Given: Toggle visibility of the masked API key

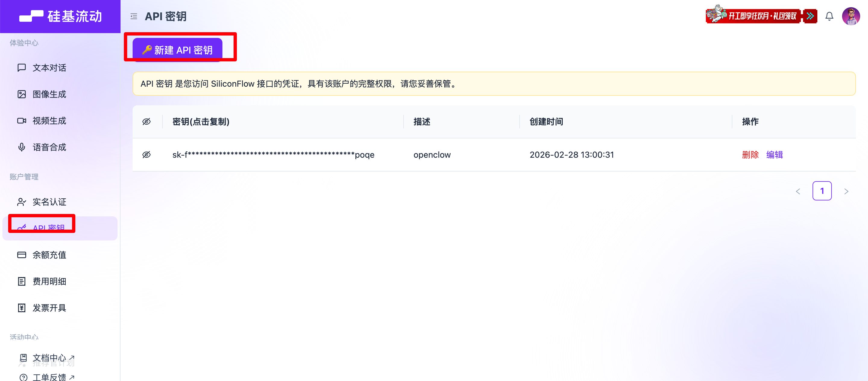Looking at the screenshot, I should 146,154.
